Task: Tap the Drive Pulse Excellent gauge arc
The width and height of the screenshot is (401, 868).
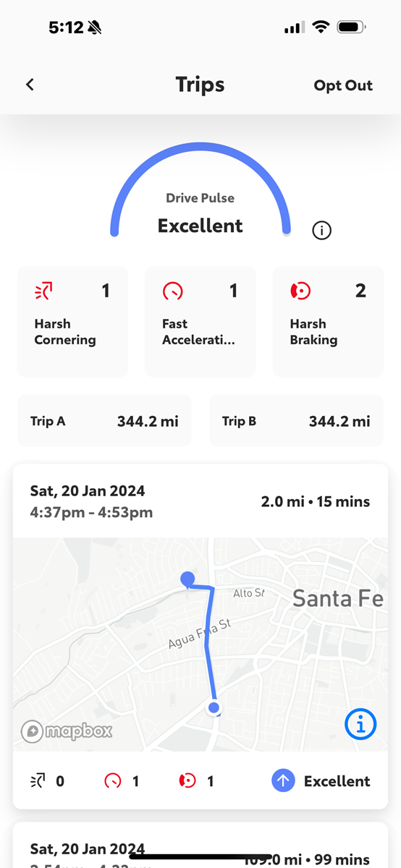Action: [x=200, y=188]
